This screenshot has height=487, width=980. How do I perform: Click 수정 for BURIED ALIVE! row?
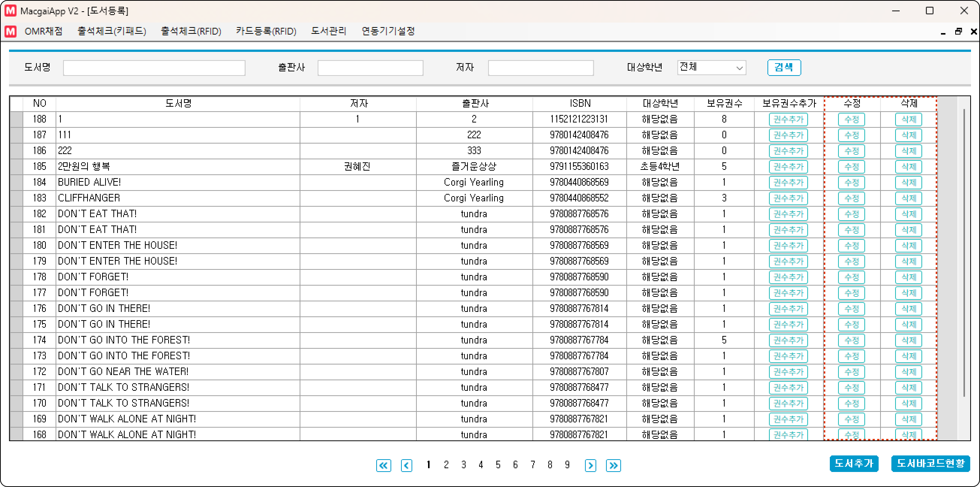(x=851, y=182)
